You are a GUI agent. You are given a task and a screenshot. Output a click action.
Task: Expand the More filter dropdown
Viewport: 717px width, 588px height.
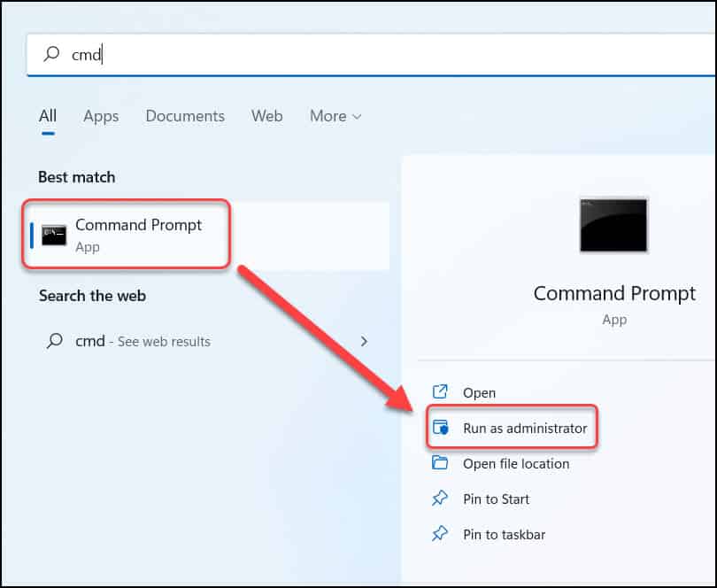click(335, 116)
